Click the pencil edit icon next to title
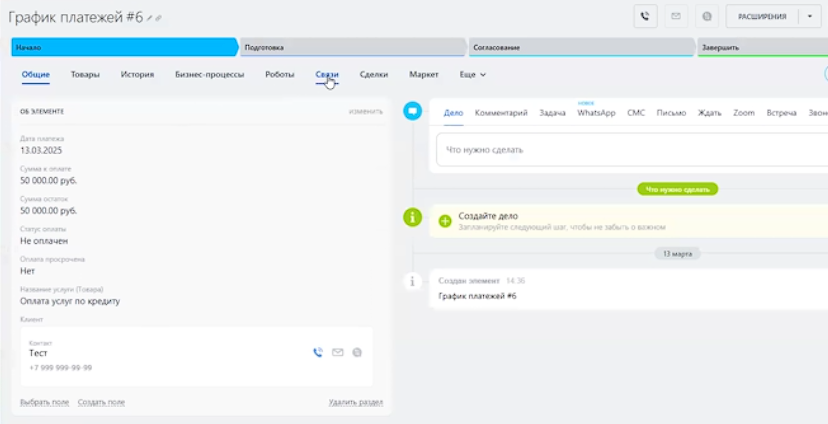 coord(150,18)
